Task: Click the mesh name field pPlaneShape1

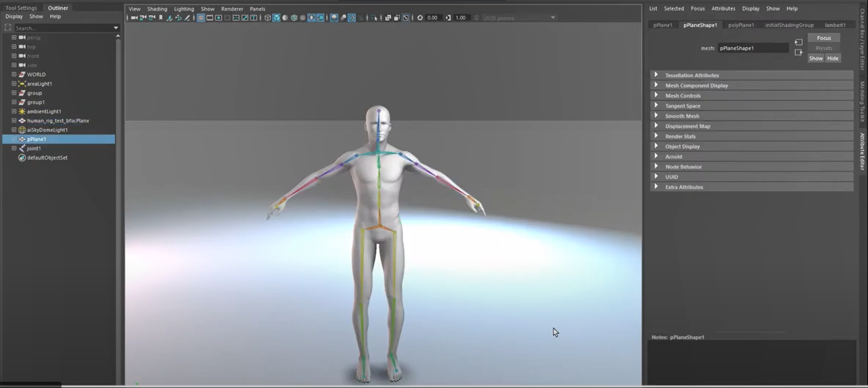Action: (x=752, y=48)
